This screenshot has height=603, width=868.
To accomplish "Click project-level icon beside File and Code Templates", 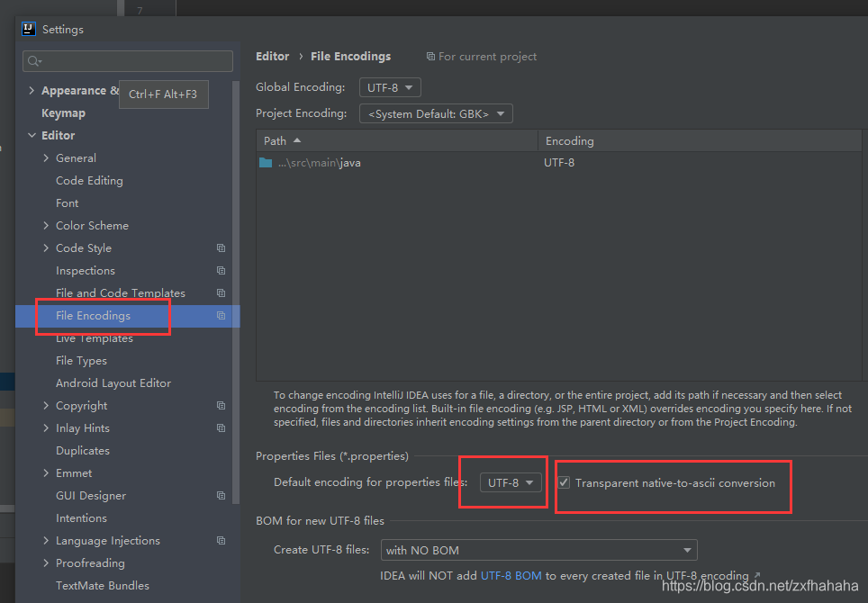I will pos(221,293).
